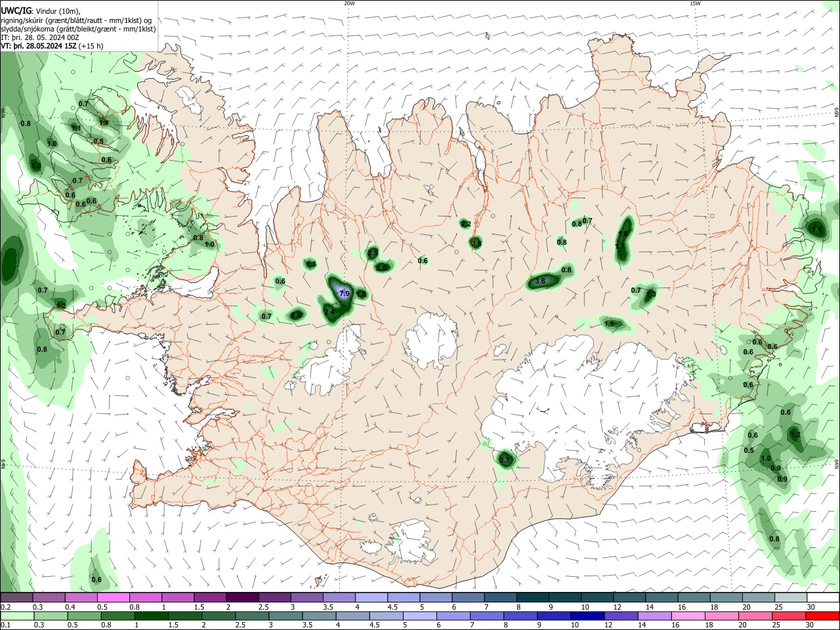
Task: Pick the bright red rain swatch above 30
Action: pos(822,616)
